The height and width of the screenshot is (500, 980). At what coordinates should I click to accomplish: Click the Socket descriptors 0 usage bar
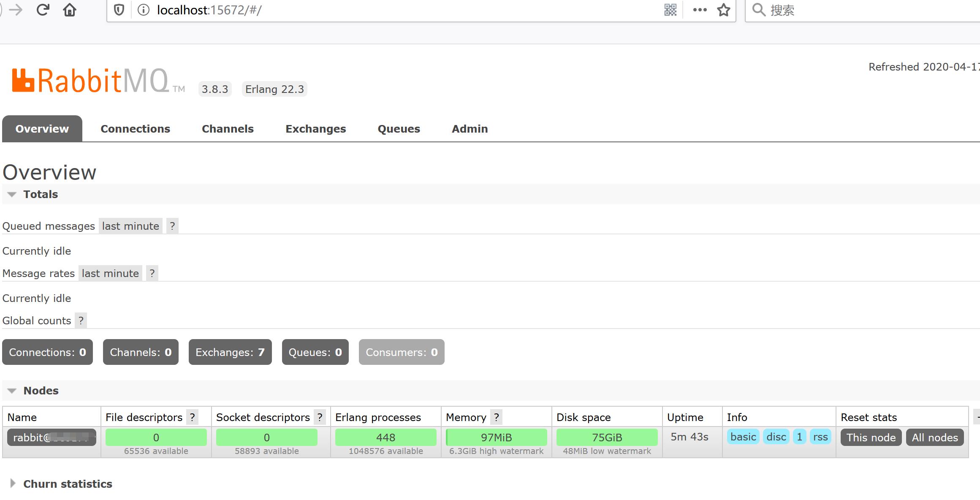(x=267, y=437)
